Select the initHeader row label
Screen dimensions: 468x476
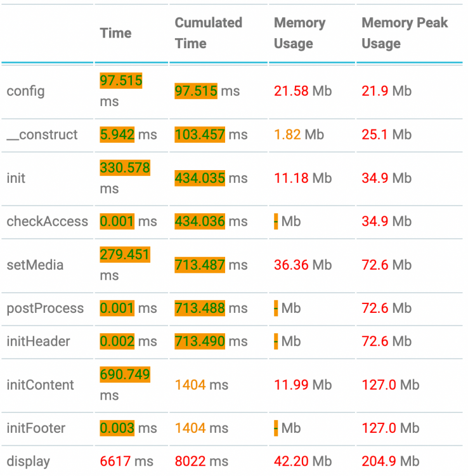(38, 341)
